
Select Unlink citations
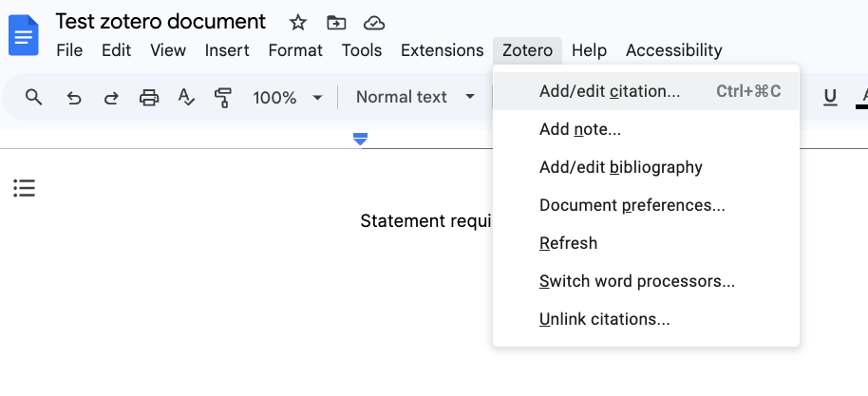(646, 320)
